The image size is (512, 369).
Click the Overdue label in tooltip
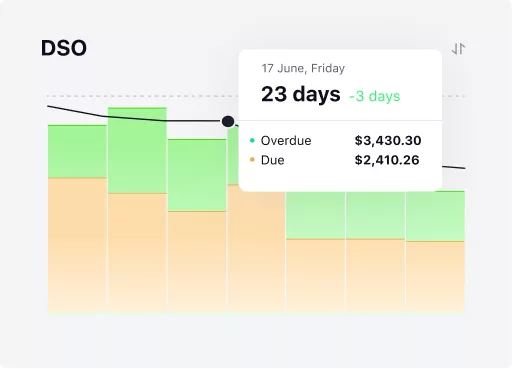coord(286,141)
